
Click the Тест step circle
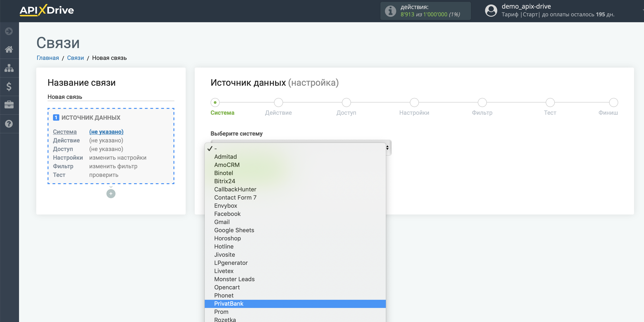[x=550, y=102]
